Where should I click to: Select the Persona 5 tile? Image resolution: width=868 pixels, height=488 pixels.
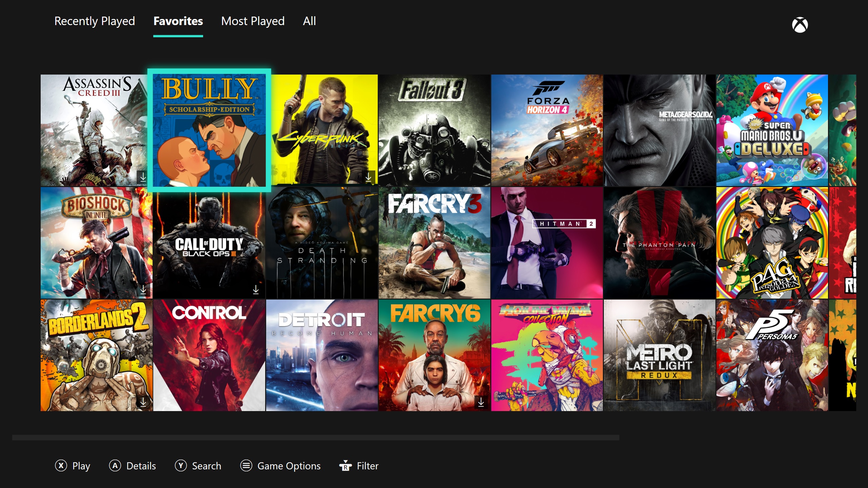coord(772,355)
